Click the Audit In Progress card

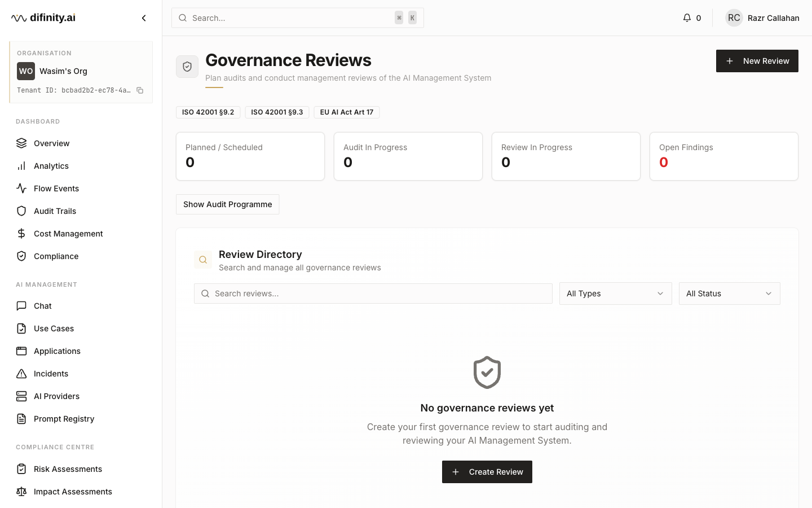pyautogui.click(x=408, y=156)
